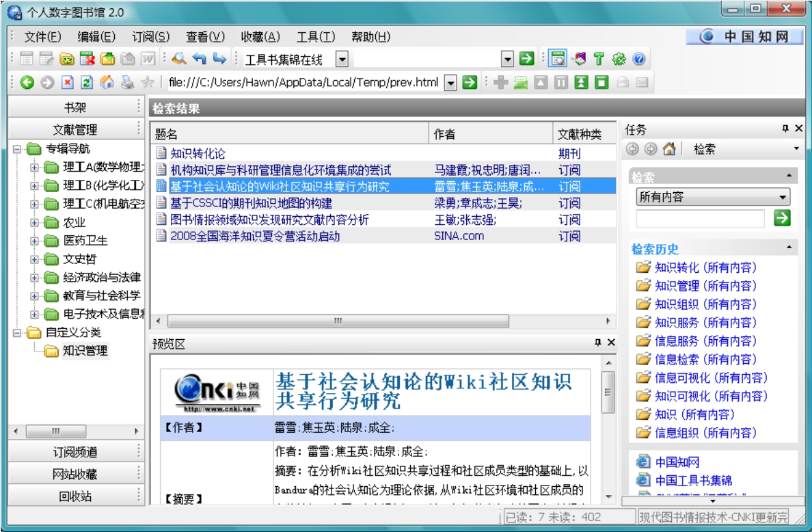
Task: Open 所有内容 search scope dropdown
Action: coord(783,197)
